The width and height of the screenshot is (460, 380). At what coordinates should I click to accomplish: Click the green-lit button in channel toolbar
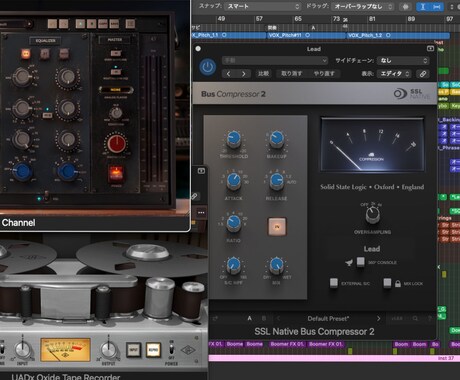pyautogui.click(x=80, y=24)
